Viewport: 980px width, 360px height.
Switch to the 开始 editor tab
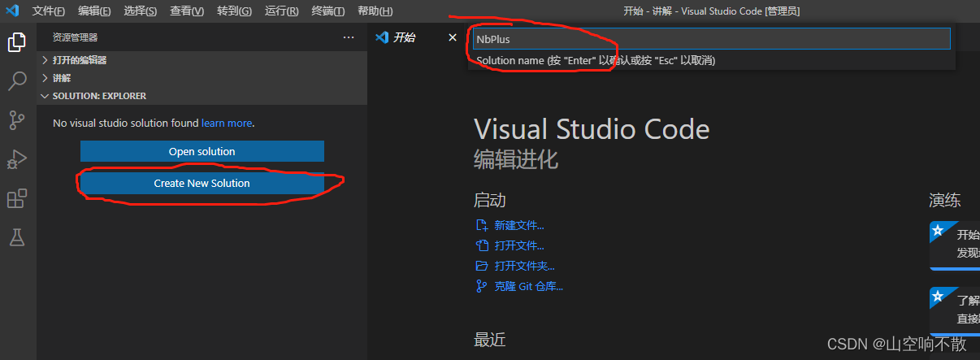click(x=404, y=37)
